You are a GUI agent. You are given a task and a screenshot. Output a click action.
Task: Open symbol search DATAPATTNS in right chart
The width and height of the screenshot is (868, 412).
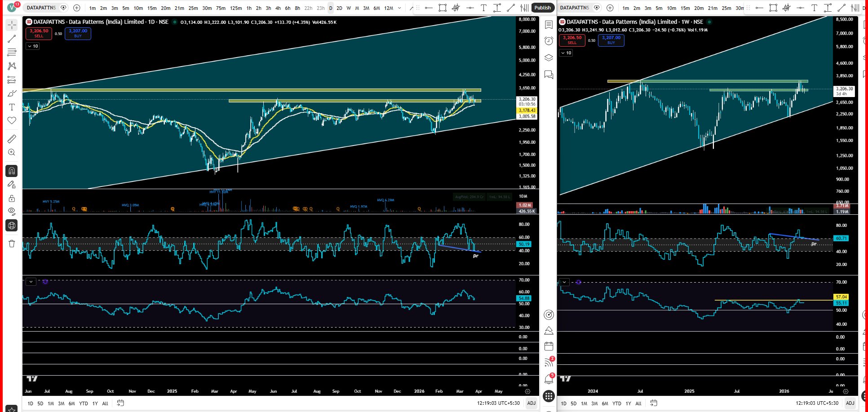coord(575,8)
